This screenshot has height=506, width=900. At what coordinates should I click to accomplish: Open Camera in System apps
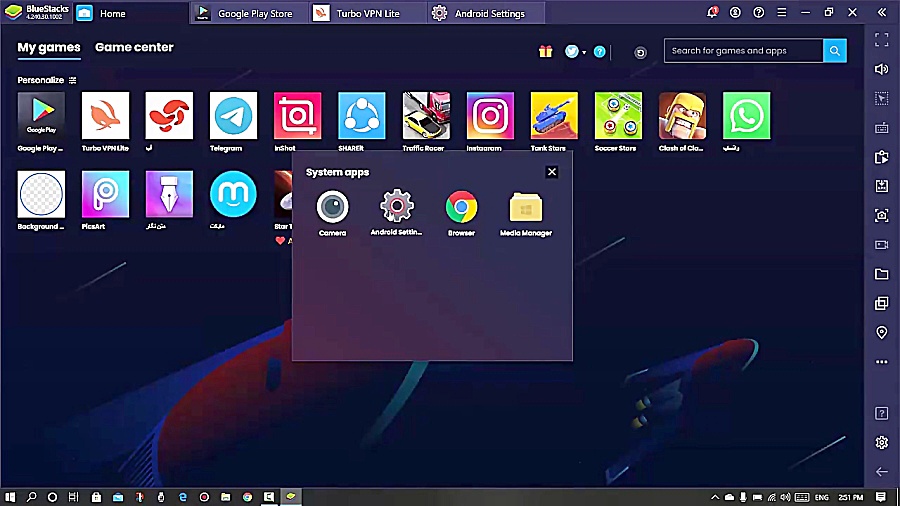[332, 207]
